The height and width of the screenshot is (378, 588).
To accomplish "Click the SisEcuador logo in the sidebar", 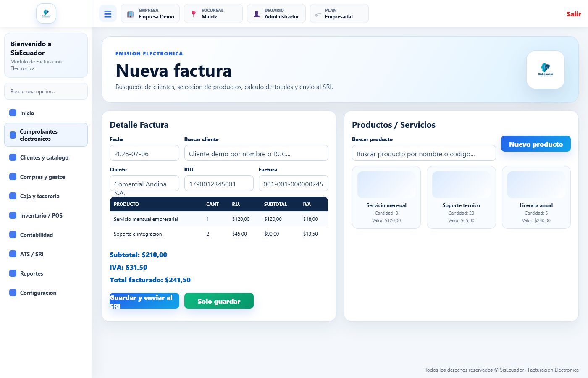I will pyautogui.click(x=46, y=13).
